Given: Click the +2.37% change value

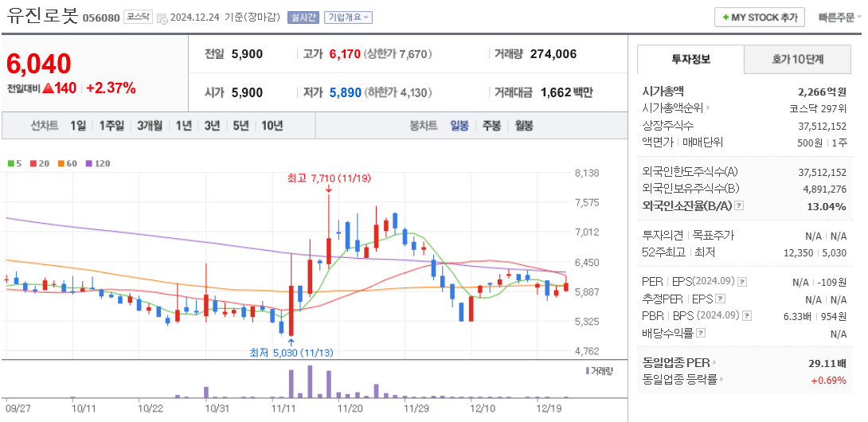Looking at the screenshot, I should [x=111, y=88].
